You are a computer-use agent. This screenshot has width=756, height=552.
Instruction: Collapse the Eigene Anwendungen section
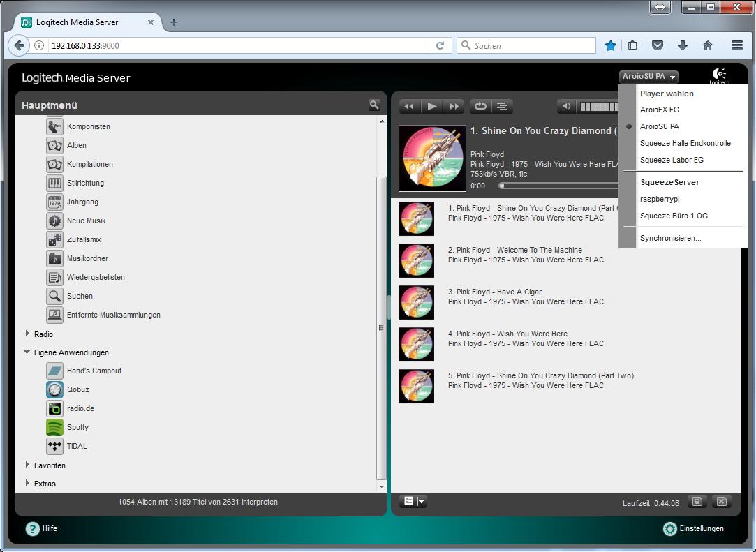pyautogui.click(x=27, y=352)
